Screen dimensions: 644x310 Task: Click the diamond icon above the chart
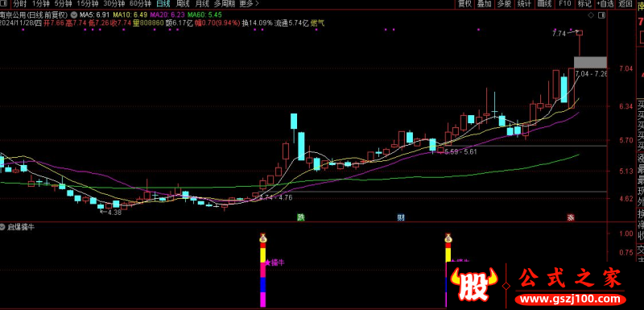[591, 15]
